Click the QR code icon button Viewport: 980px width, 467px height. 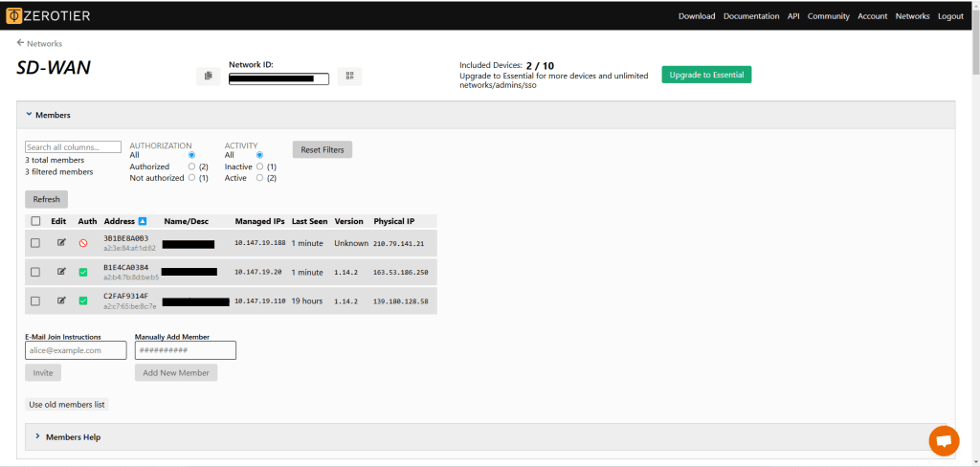pyautogui.click(x=349, y=77)
